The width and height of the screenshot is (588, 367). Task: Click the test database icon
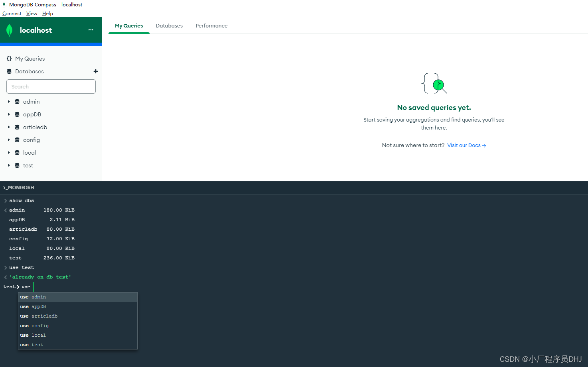pyautogui.click(x=17, y=165)
